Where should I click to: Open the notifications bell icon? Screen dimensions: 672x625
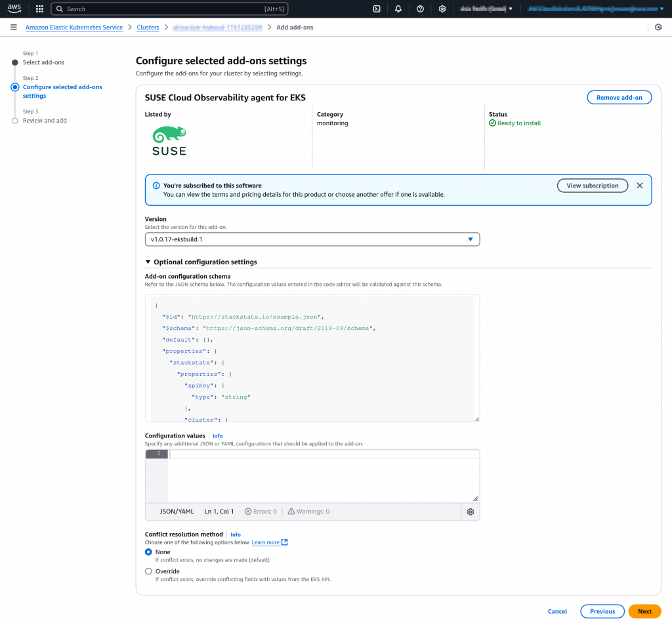tap(398, 9)
